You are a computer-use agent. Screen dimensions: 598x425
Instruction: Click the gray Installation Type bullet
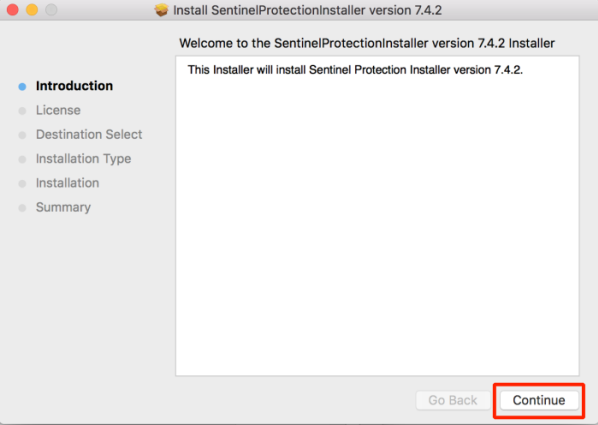(x=23, y=159)
